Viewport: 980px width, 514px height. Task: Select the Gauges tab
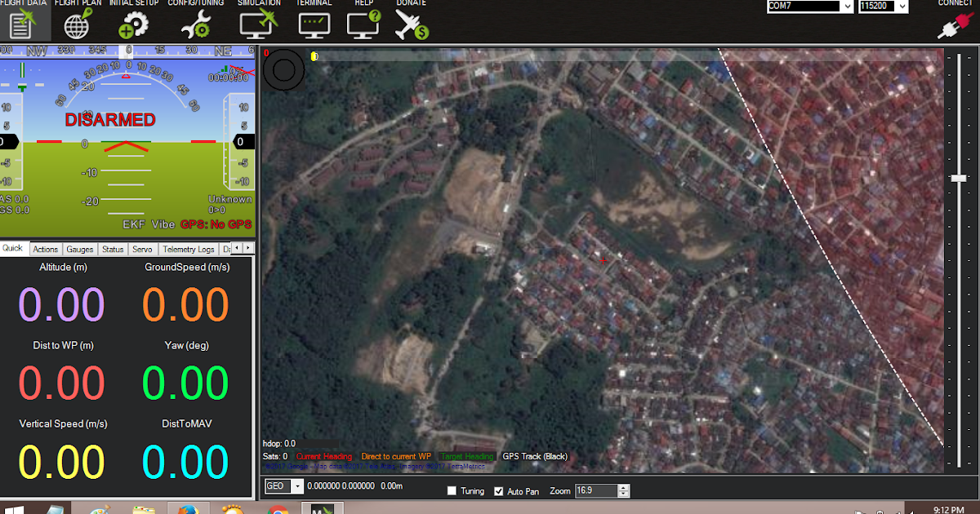coord(79,249)
